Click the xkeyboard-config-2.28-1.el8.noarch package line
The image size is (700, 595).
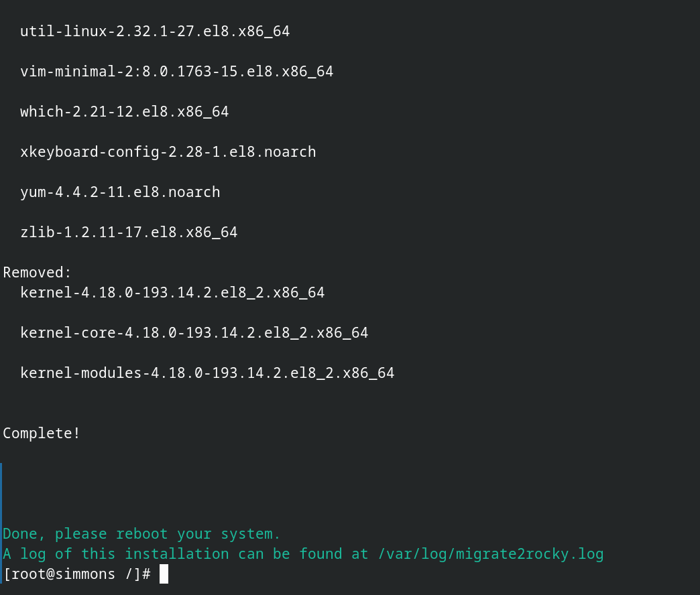tap(168, 152)
